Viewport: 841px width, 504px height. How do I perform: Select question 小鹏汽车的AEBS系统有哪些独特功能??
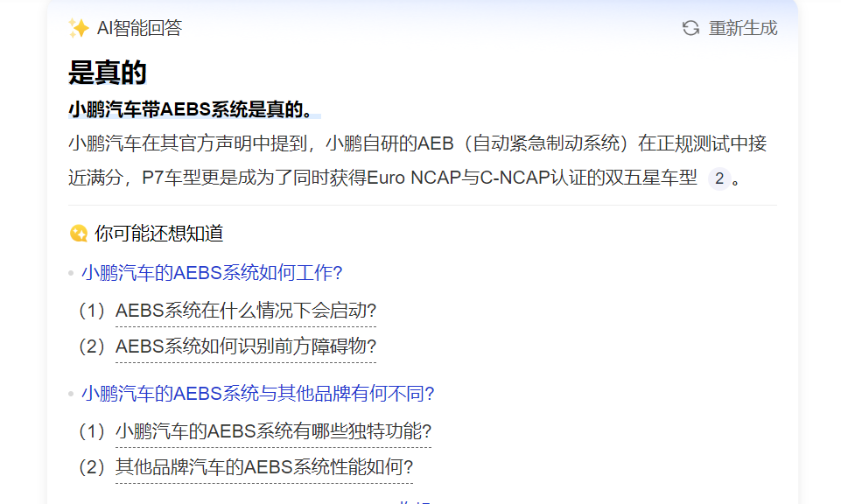click(x=274, y=431)
